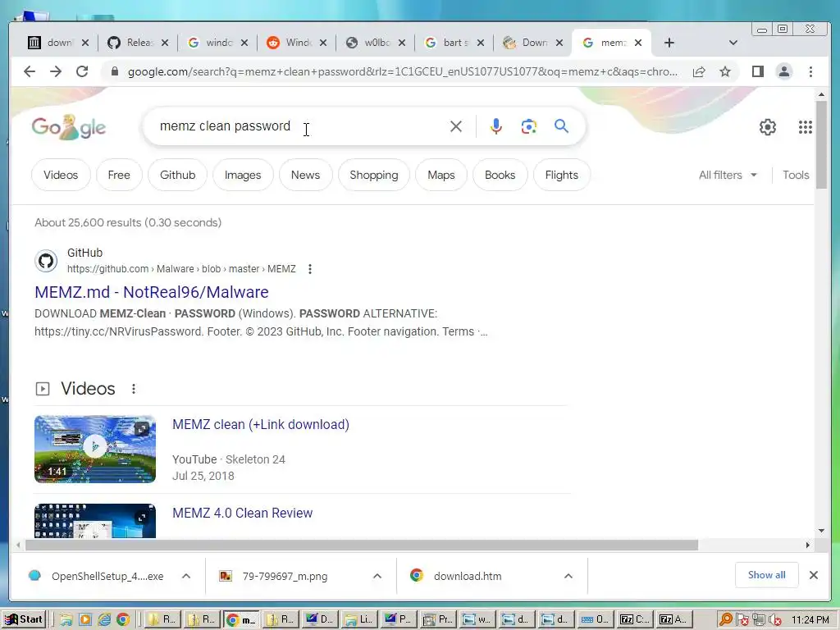
Task: Open the MEMZ 4.0 Clean Review video
Action: [242, 513]
